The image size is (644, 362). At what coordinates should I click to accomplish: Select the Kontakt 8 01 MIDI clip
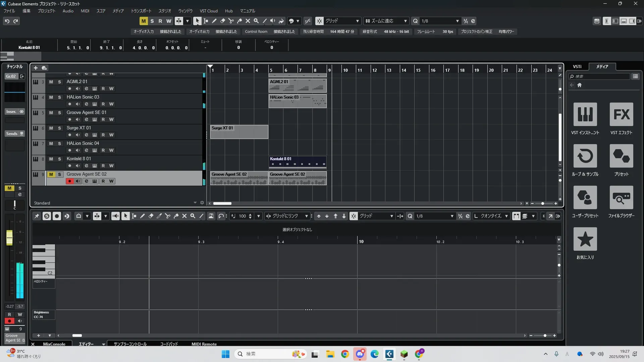[297, 162]
